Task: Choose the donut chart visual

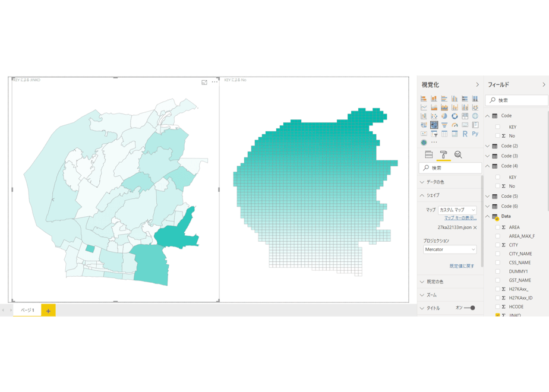Action: 455,116
